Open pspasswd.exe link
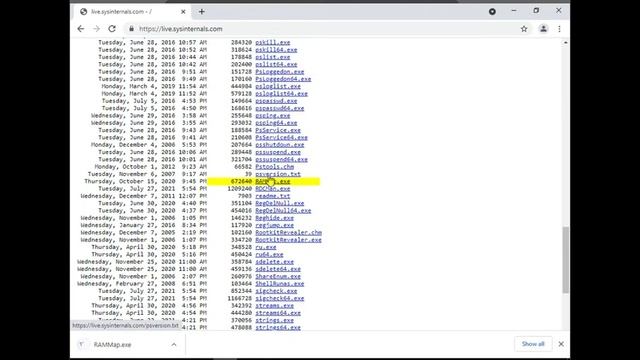This screenshot has width=640, height=360. click(x=276, y=101)
